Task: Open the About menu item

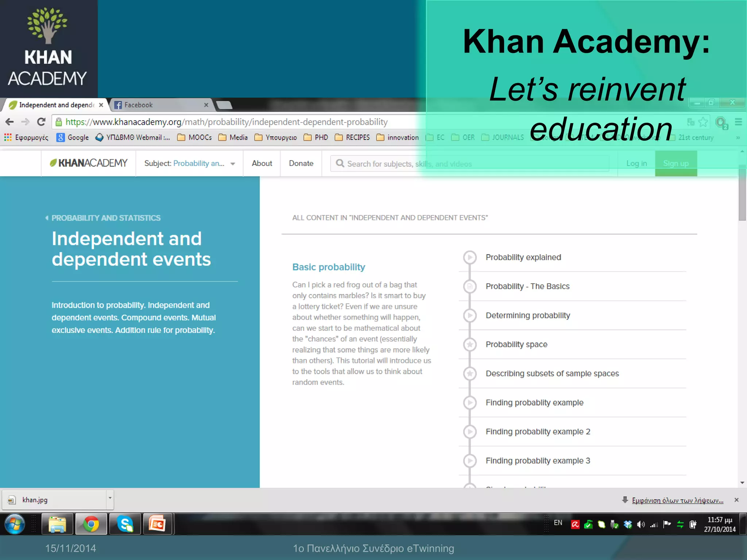Action: [262, 163]
